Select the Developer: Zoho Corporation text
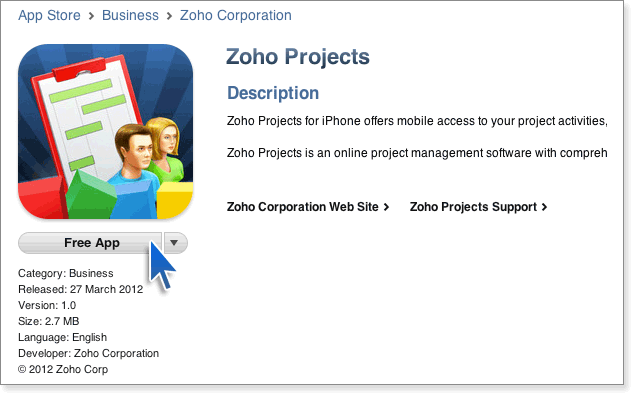 (x=89, y=353)
